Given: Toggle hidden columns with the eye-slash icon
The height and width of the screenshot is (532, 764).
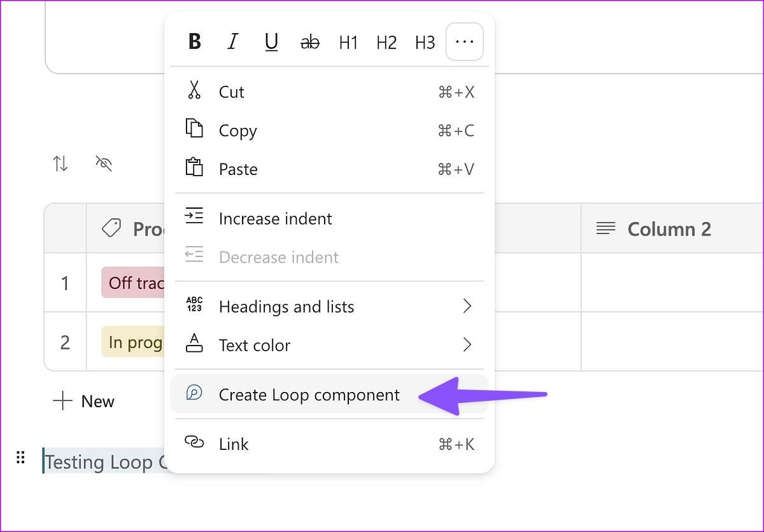Looking at the screenshot, I should pyautogui.click(x=104, y=164).
